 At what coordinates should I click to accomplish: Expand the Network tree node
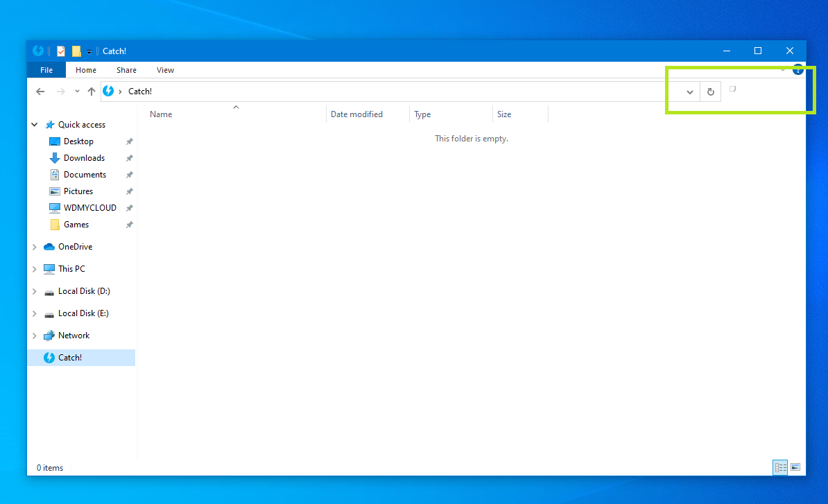[34, 336]
